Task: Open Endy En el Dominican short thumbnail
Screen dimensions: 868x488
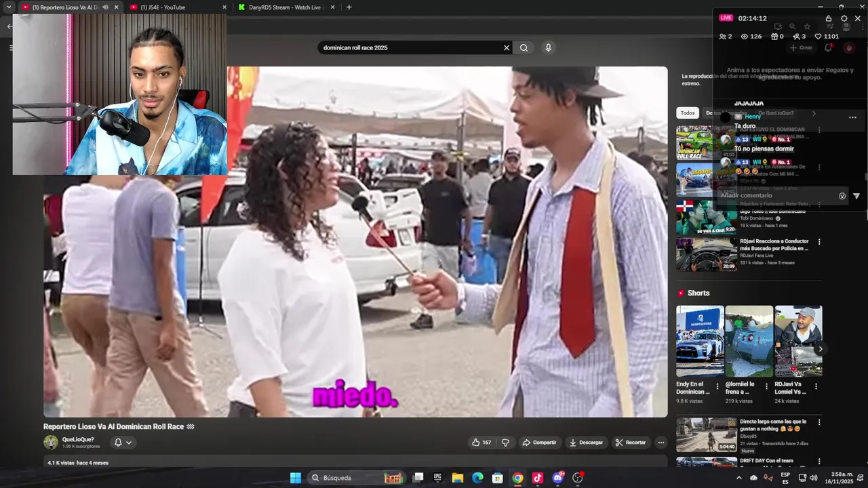Action: pos(700,341)
